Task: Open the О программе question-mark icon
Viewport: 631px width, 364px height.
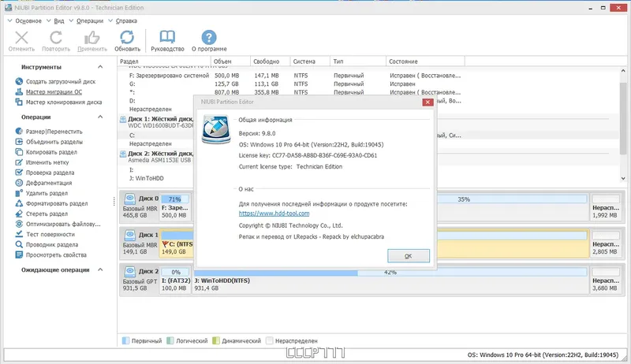Action: (209, 37)
